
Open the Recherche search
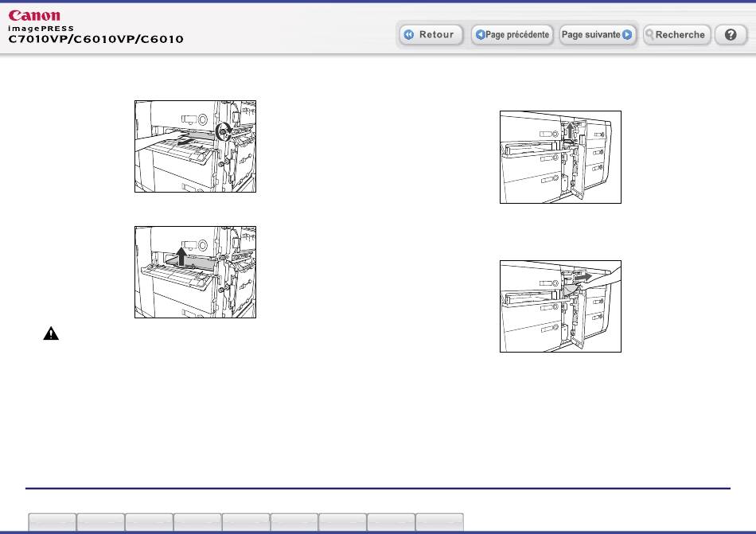pos(676,35)
